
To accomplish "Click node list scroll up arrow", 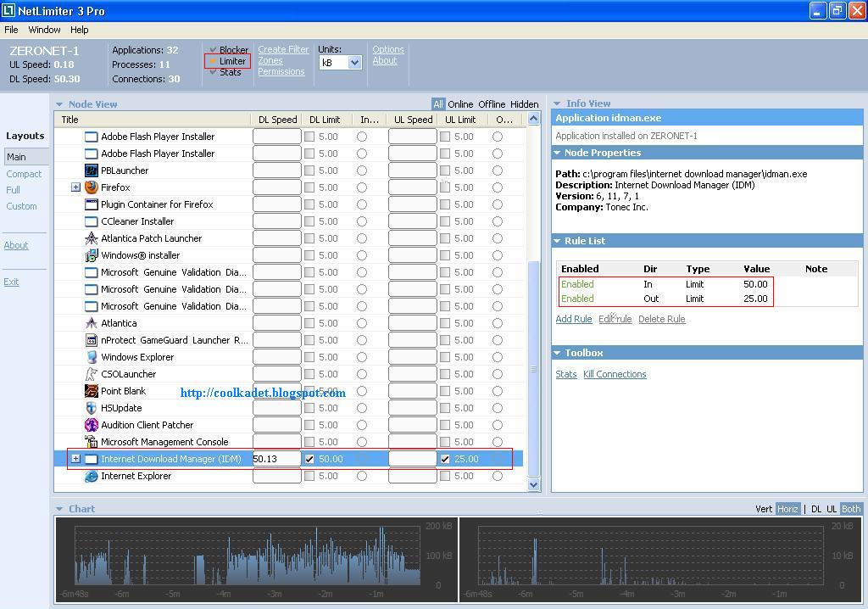I will tap(534, 118).
